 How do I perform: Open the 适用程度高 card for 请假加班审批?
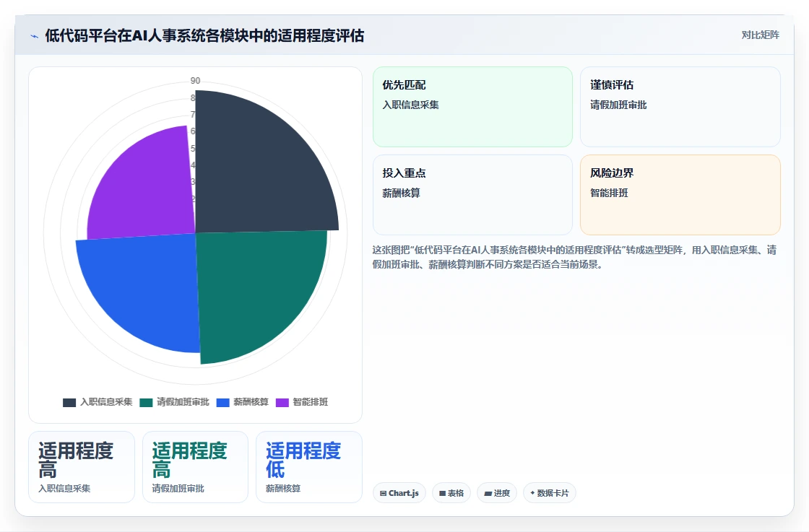[x=196, y=467]
